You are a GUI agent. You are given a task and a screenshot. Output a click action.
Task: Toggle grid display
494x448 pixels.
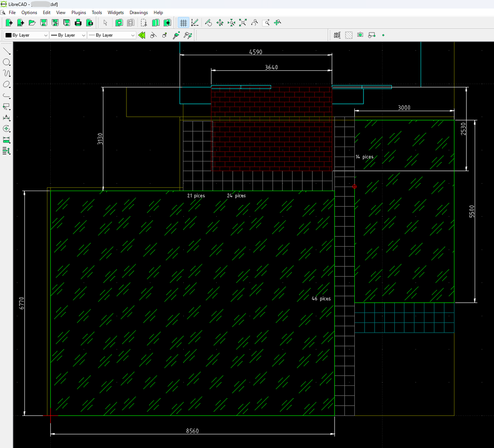coord(183,23)
